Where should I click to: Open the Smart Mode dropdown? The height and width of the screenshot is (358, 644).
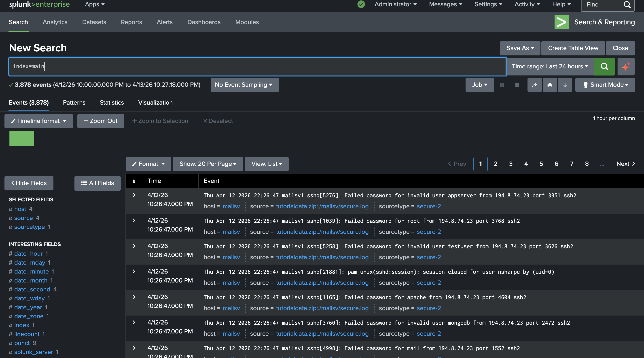tap(605, 85)
